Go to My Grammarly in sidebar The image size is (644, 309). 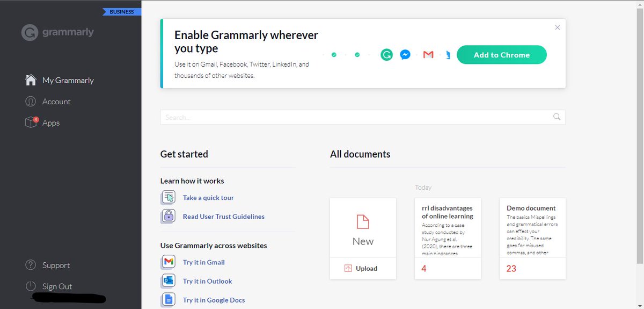[68, 80]
